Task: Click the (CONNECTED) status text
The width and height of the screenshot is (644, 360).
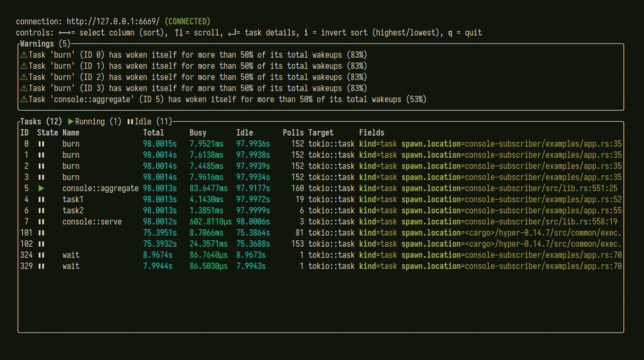Action: (x=187, y=22)
